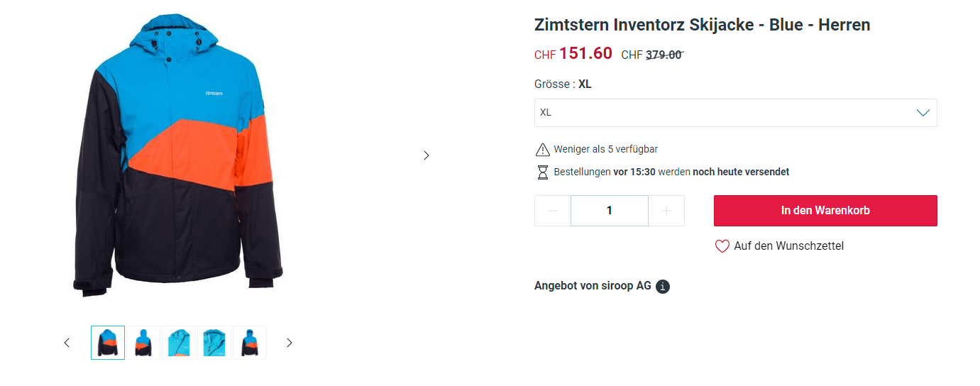
Task: Show next main product image
Action: 426,155
